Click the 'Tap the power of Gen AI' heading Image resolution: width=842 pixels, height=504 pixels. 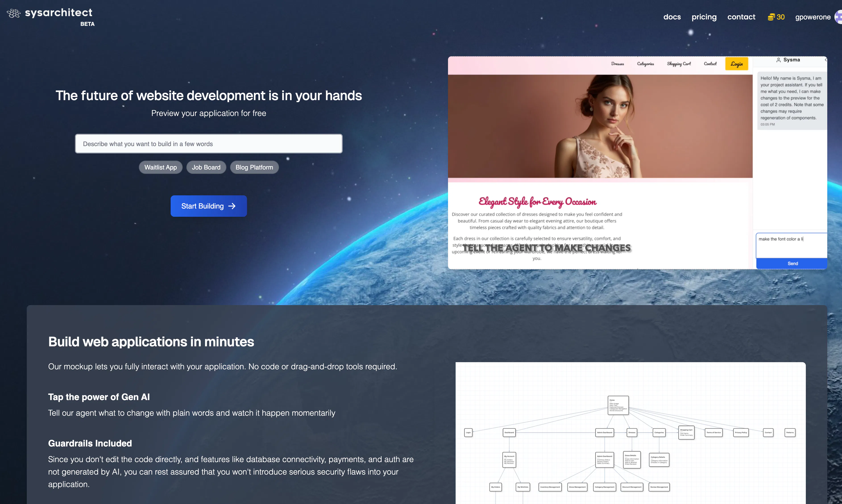coord(99,397)
